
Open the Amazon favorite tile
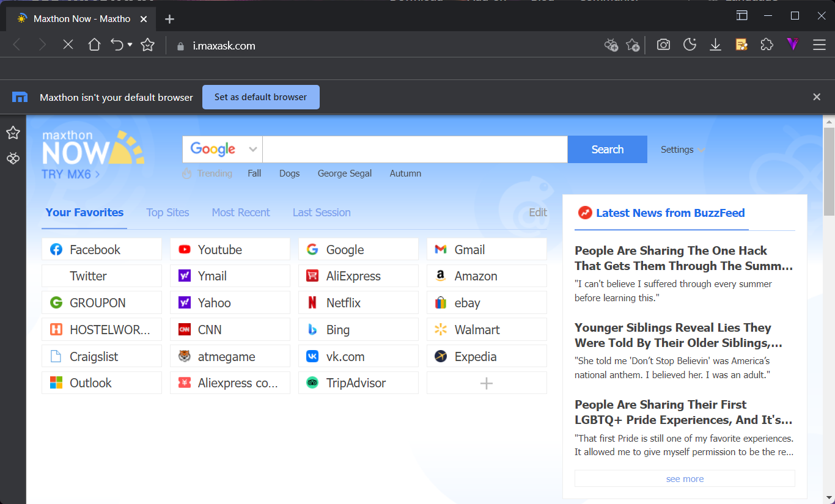pos(487,276)
